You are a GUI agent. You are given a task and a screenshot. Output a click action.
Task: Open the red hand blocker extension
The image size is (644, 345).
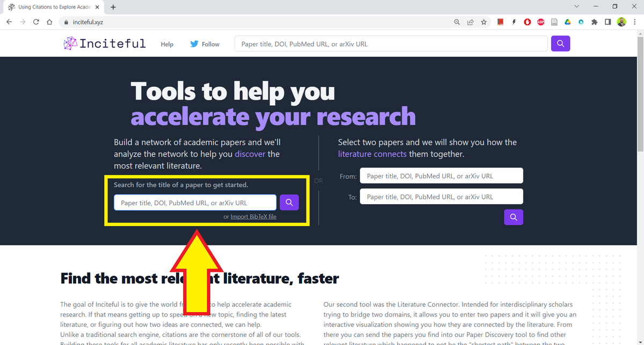point(528,23)
